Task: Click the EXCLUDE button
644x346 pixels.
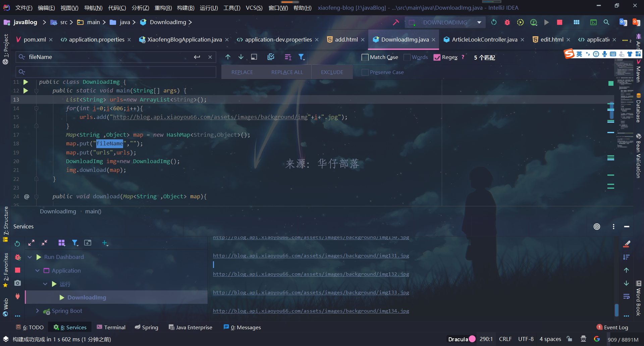Action: 332,72
